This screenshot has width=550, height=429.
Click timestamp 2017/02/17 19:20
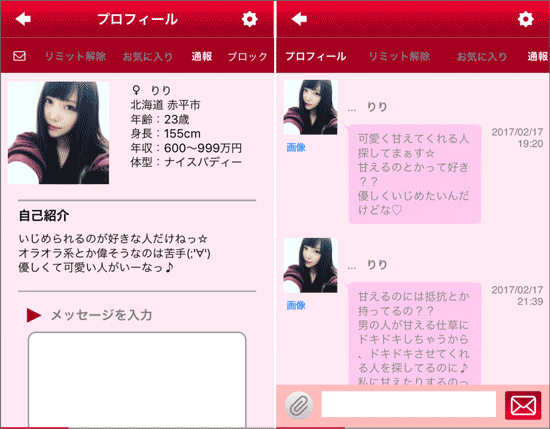click(517, 138)
